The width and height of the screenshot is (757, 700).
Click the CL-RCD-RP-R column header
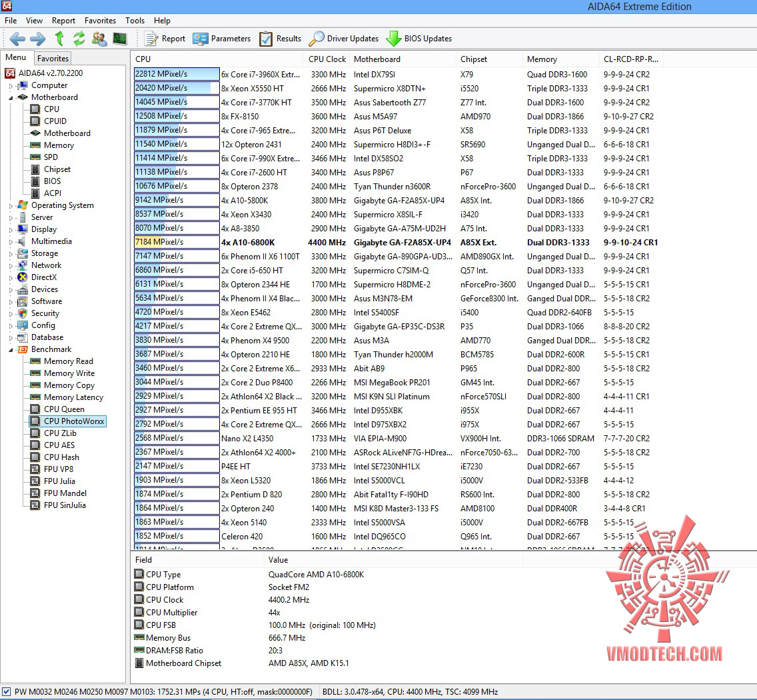(x=630, y=59)
